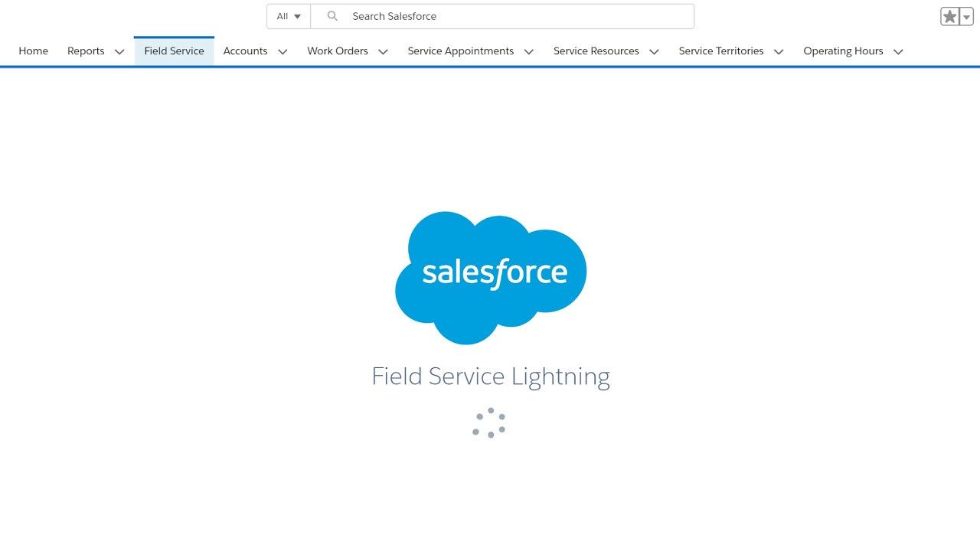Screen dimensions: 980x551
Task: Open the Service Resources tab
Action: click(596, 51)
